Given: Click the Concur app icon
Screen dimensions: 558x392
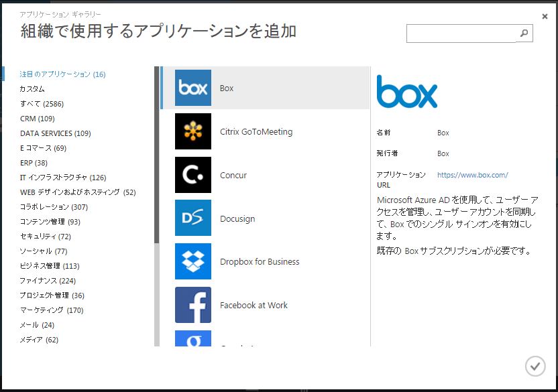Looking at the screenshot, I should (x=193, y=175).
